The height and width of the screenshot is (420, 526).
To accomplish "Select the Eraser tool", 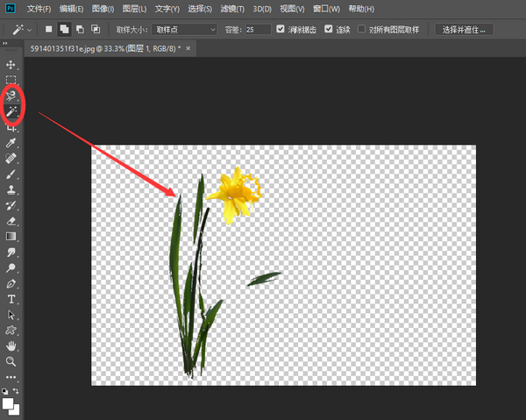I will click(11, 221).
